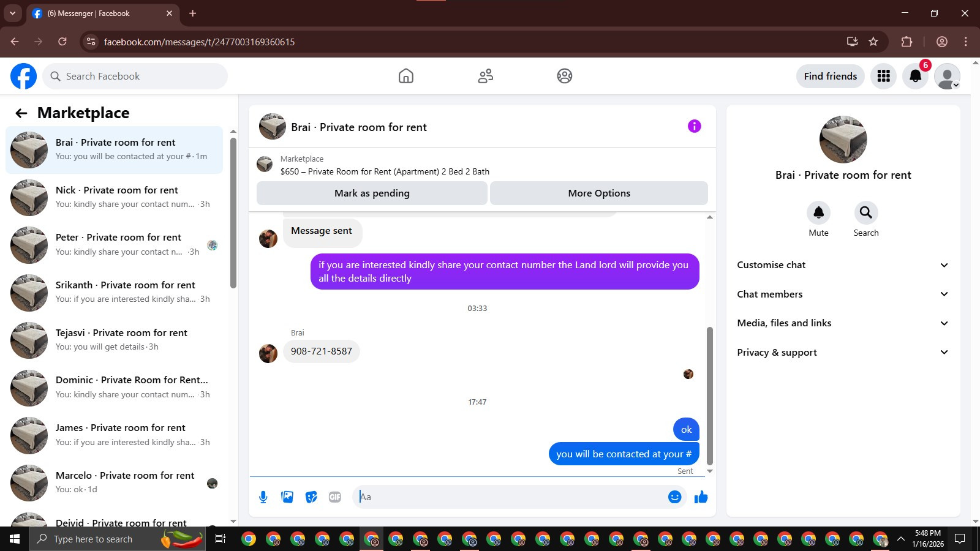Send a voice clip microphone icon
This screenshot has width=980, height=551.
click(263, 497)
